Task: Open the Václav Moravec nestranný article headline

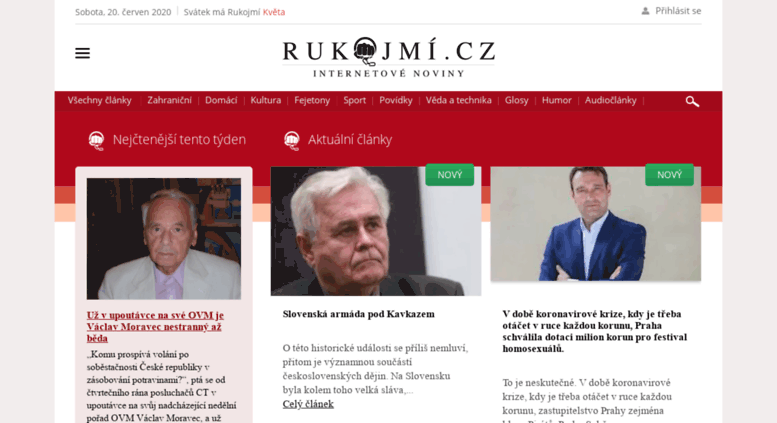Action: click(x=155, y=327)
